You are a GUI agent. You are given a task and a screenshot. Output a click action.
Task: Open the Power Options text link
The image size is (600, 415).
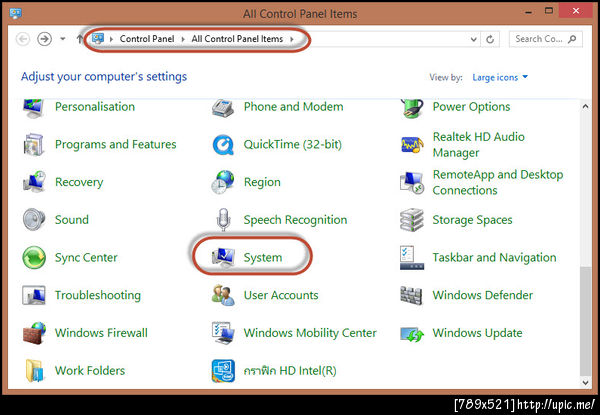point(471,107)
